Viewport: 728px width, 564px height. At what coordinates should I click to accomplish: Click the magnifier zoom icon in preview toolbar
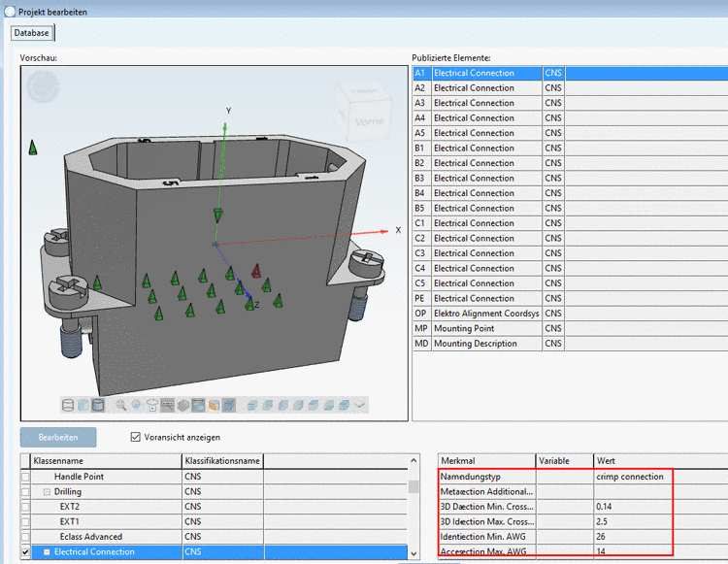[x=121, y=405]
